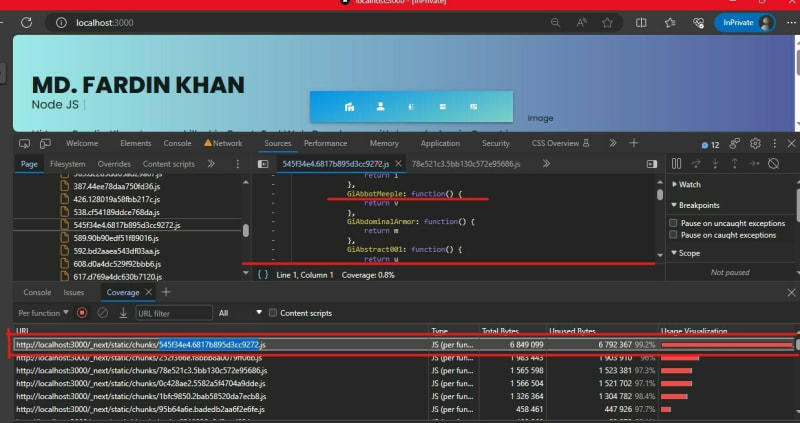Image resolution: width=800 pixels, height=423 pixels.
Task: Open the CSS Overview tab
Action: pos(560,143)
